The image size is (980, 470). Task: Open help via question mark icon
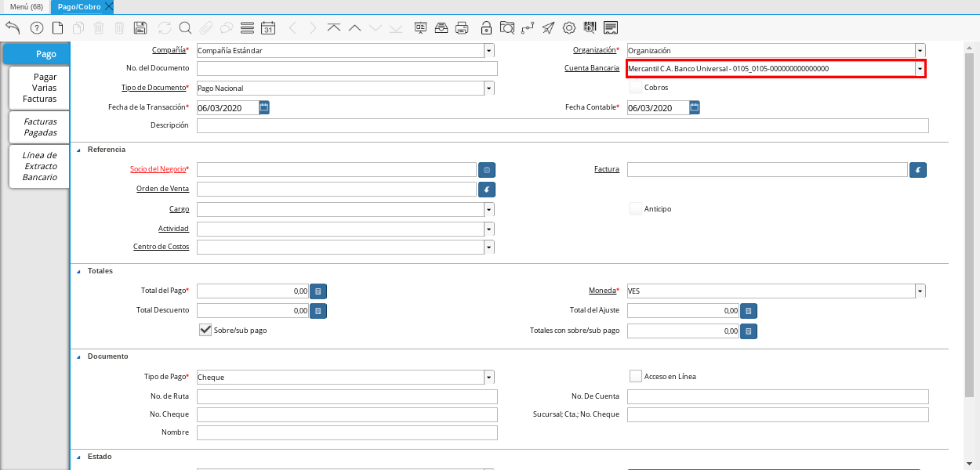(37, 28)
